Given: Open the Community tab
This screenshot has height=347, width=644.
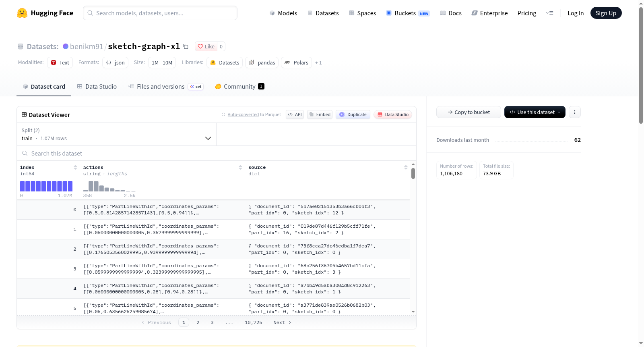Looking at the screenshot, I should pyautogui.click(x=239, y=87).
